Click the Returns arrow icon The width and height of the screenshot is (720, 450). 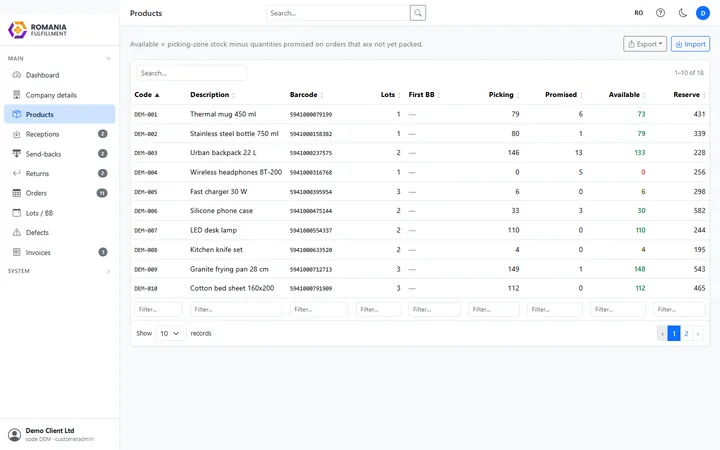tap(17, 173)
